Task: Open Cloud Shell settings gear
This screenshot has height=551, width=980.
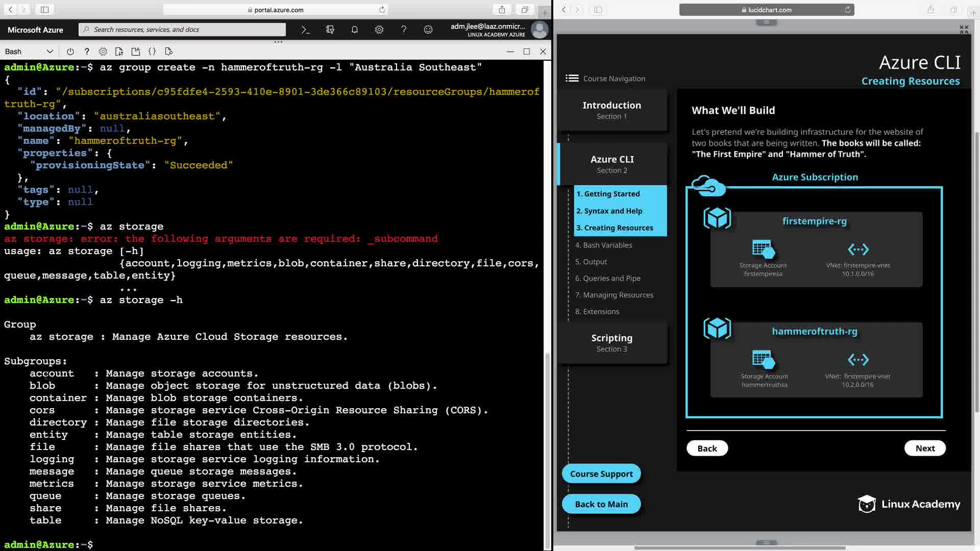Action: (x=103, y=52)
